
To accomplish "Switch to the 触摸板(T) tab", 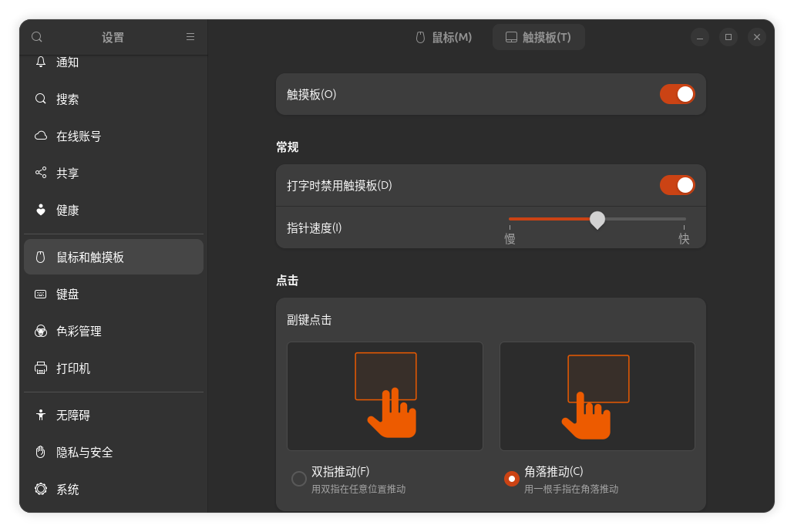I will [538, 37].
